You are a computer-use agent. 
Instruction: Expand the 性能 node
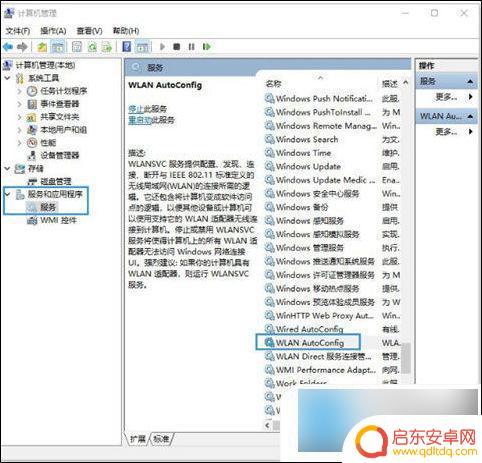coord(19,143)
